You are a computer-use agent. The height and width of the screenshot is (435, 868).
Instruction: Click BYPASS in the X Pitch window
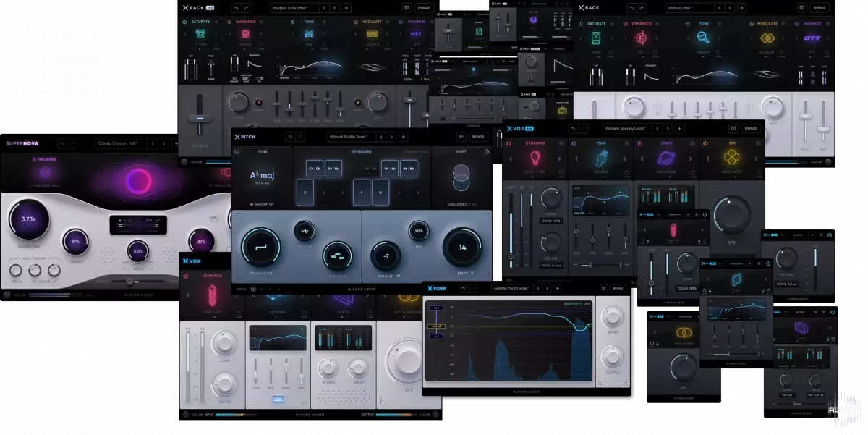[478, 137]
